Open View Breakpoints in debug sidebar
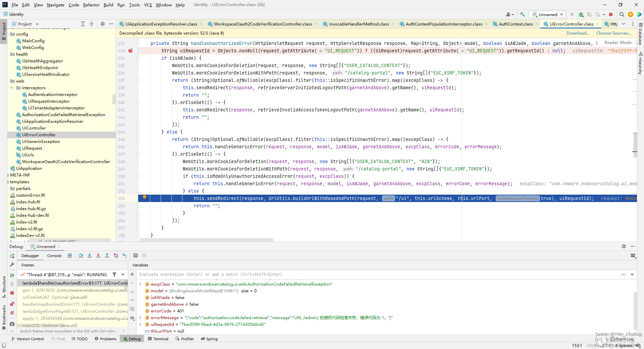Viewport: 644px width, 349px height. (12, 304)
